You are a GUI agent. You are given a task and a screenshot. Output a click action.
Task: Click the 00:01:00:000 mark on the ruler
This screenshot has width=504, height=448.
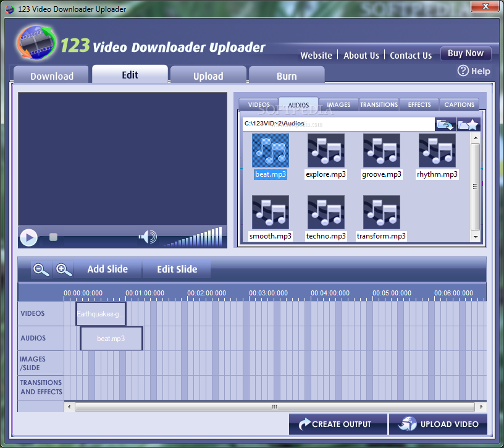coord(145,293)
